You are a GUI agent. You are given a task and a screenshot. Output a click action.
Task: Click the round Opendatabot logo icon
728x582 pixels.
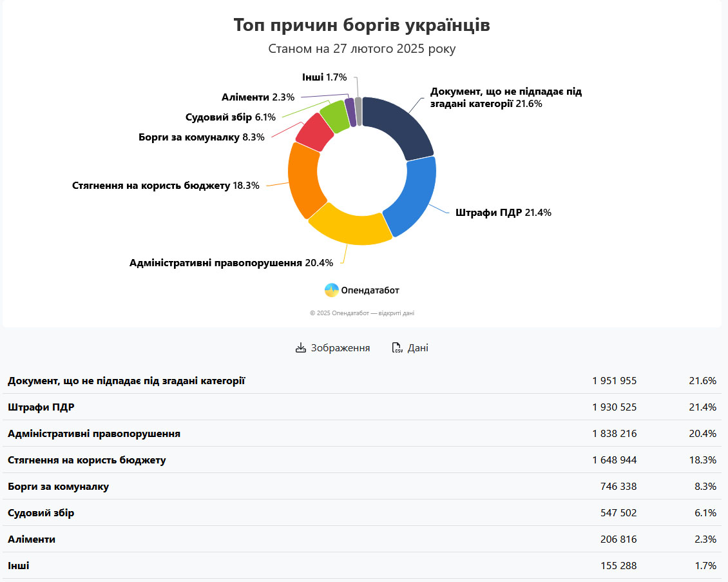click(331, 290)
